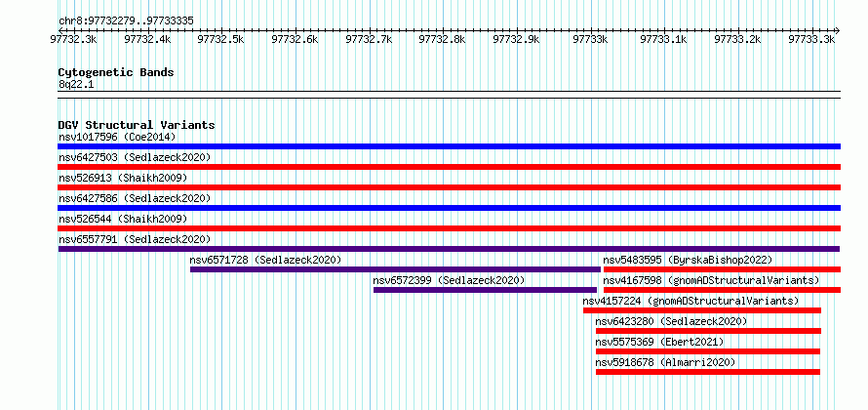Click the 97733.3k ruler tick label

coord(811,39)
